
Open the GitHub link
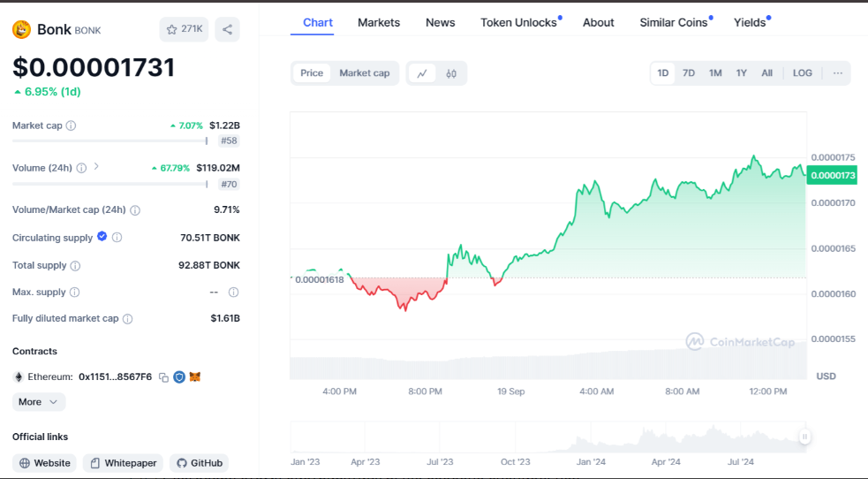pyautogui.click(x=200, y=463)
